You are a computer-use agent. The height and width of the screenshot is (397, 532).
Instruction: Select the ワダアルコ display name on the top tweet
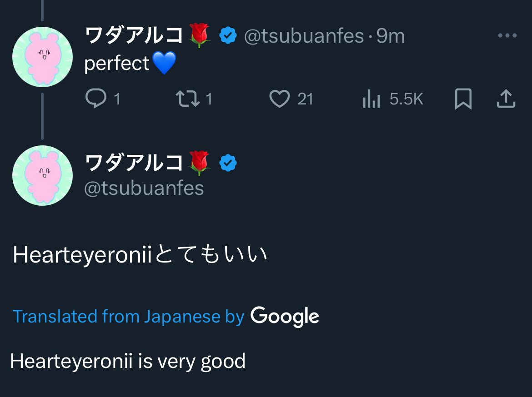pyautogui.click(x=134, y=35)
